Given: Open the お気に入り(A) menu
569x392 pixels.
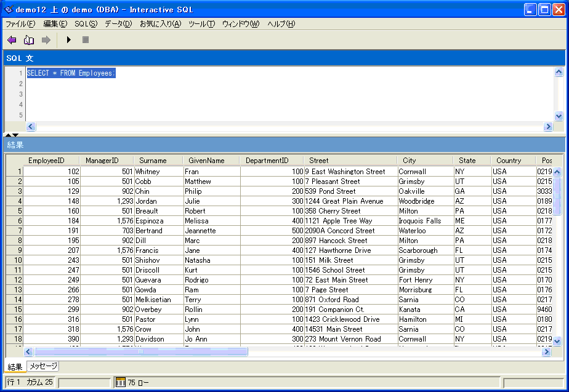Looking at the screenshot, I should click(x=160, y=24).
